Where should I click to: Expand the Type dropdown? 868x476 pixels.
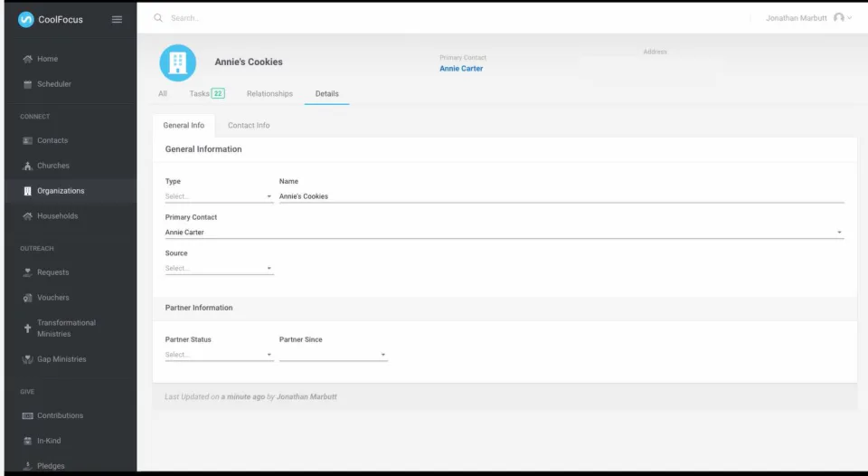tap(219, 196)
